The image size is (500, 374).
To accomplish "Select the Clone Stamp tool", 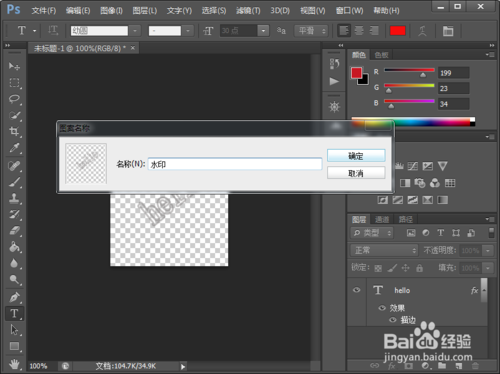I will (14, 198).
